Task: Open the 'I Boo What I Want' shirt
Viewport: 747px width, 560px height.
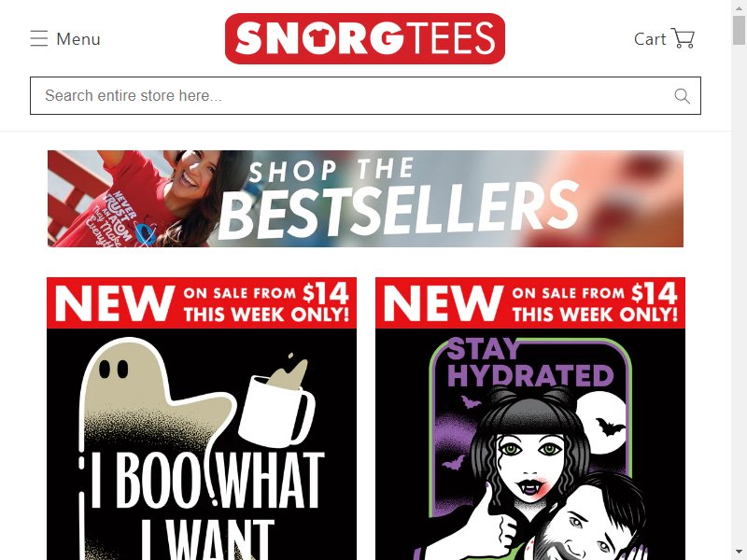Action: pos(202,418)
